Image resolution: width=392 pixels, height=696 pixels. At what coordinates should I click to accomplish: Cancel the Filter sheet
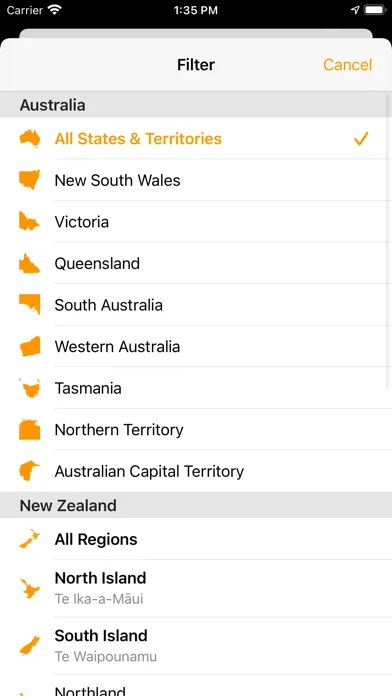(x=348, y=65)
